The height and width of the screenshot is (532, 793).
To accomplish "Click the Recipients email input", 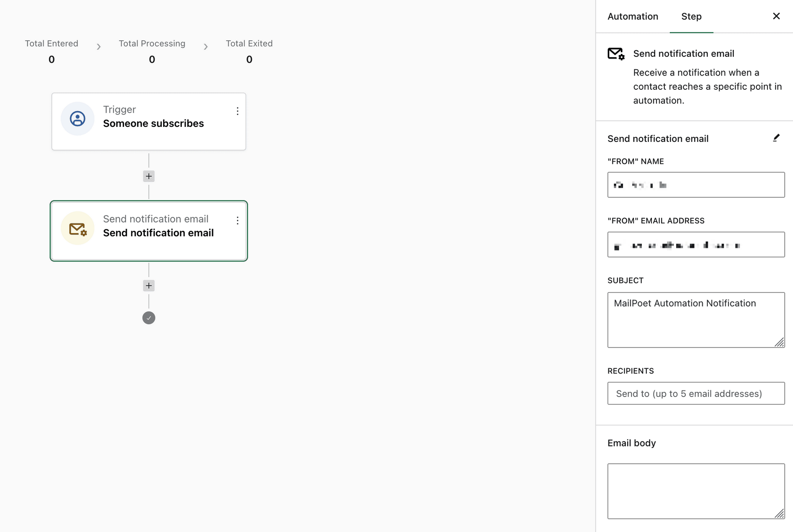I will [695, 393].
